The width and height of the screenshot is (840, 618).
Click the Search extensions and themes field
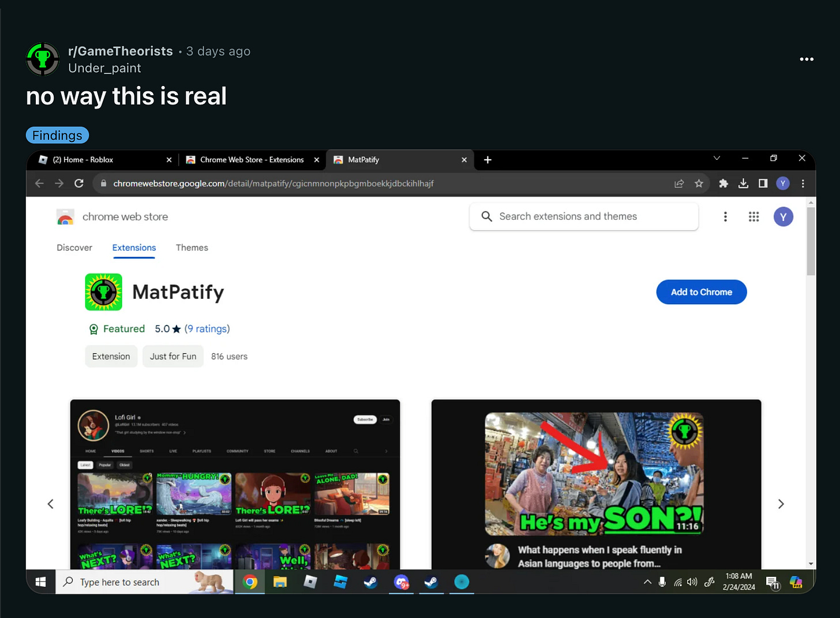coord(584,216)
